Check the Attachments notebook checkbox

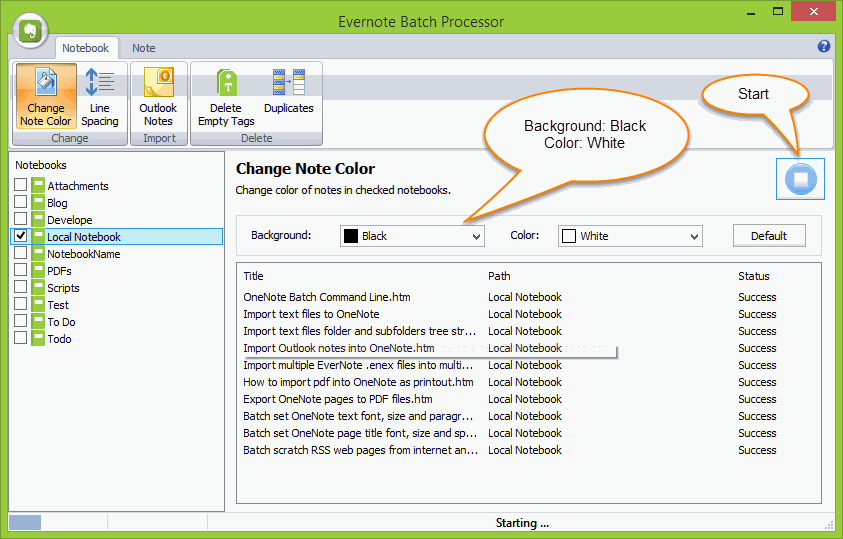pyautogui.click(x=20, y=185)
